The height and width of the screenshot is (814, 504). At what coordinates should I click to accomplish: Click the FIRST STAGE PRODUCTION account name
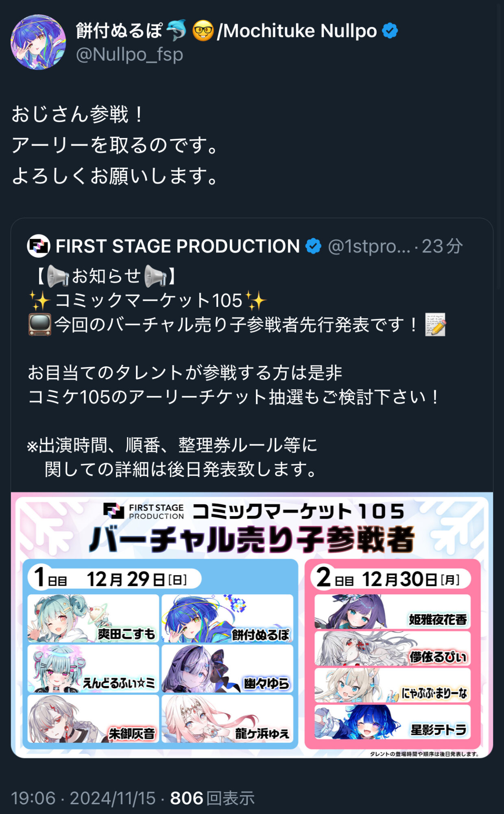point(178,246)
